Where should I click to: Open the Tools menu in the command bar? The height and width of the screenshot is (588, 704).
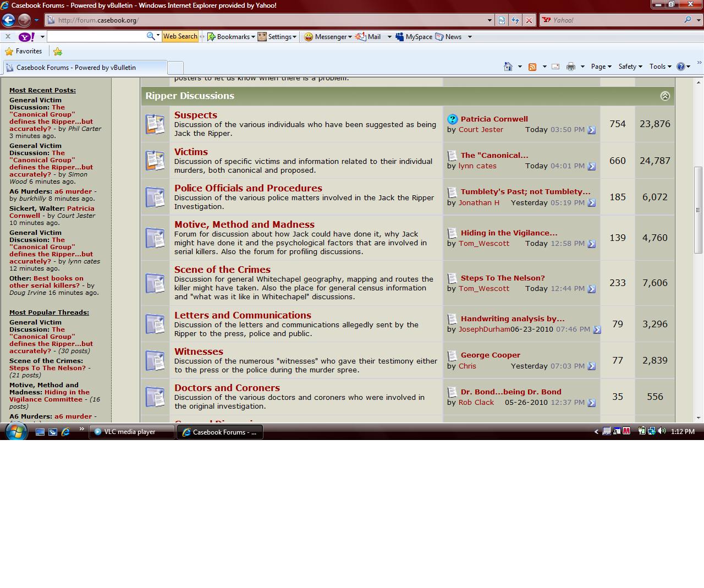click(x=660, y=67)
